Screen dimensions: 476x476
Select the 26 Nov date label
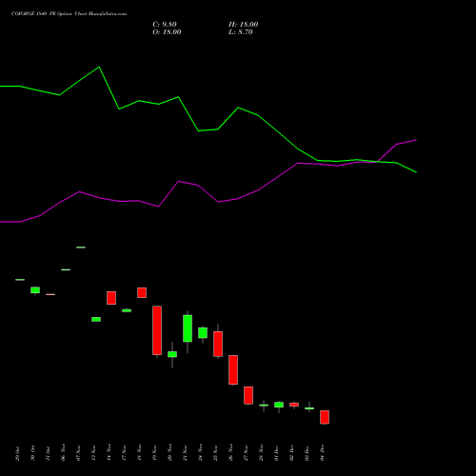pos(230,452)
